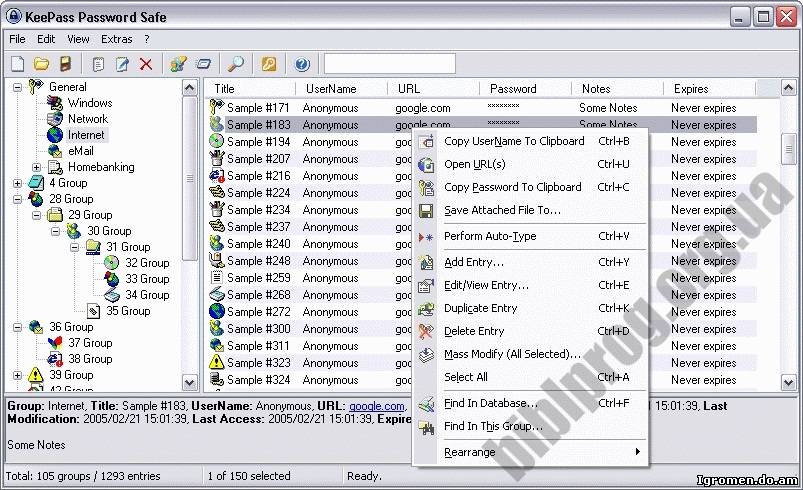The width and height of the screenshot is (803, 490).
Task: Open the Rearrange submenu
Action: pyautogui.click(x=531, y=452)
